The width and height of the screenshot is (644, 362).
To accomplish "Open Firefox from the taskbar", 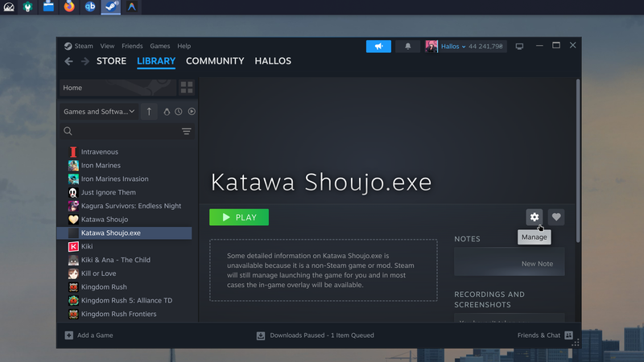I will [69, 6].
